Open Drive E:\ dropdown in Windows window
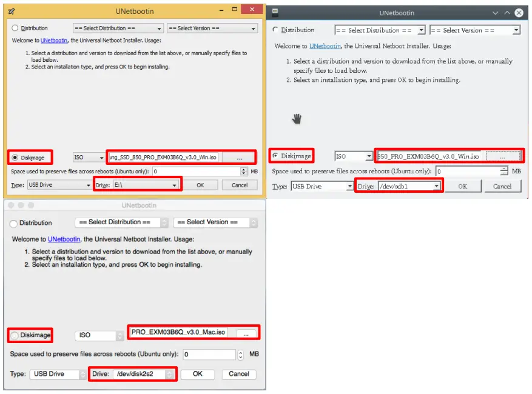Image resolution: width=532 pixels, height=394 pixels. point(146,185)
